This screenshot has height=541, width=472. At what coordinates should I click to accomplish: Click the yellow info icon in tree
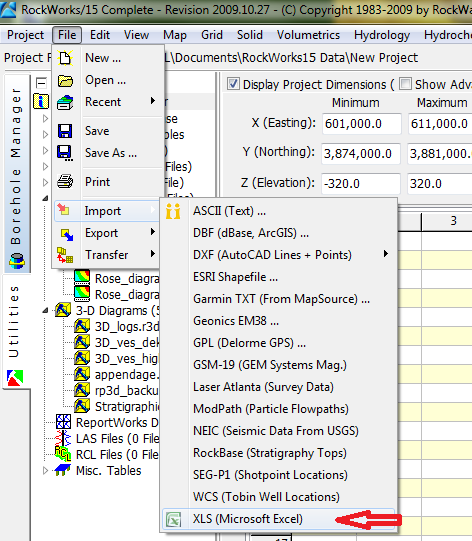(x=41, y=101)
